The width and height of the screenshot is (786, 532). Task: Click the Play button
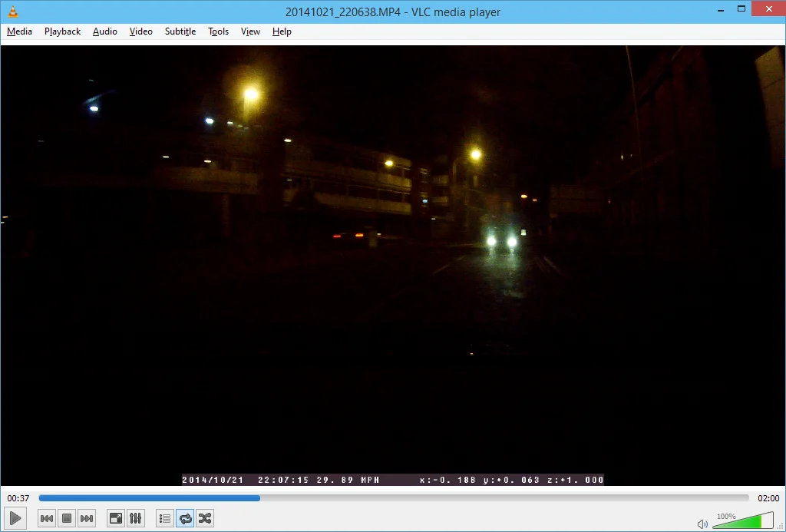coord(15,518)
